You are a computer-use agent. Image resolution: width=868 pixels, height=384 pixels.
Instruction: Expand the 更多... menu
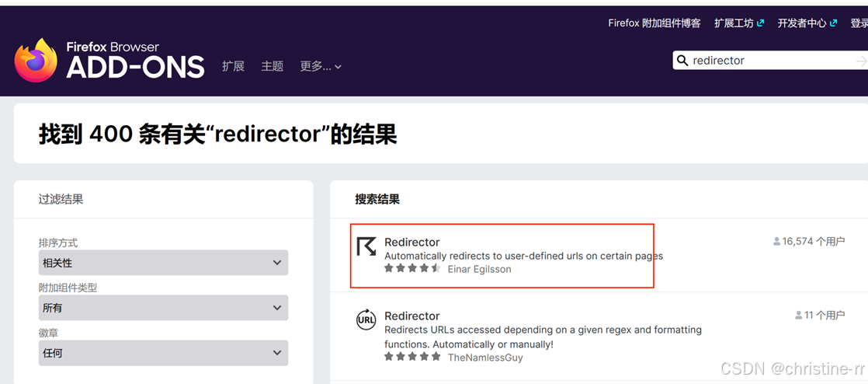pos(321,67)
